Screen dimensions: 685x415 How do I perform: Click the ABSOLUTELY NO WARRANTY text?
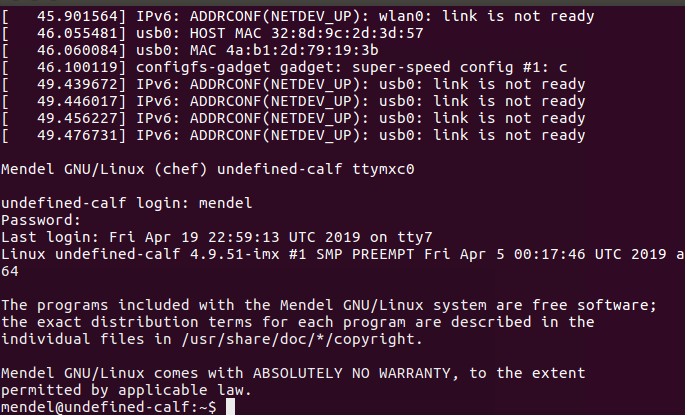(351, 374)
